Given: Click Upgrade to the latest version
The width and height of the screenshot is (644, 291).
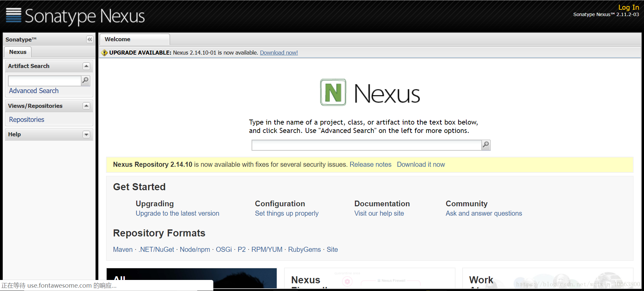Looking at the screenshot, I should click(x=177, y=213).
